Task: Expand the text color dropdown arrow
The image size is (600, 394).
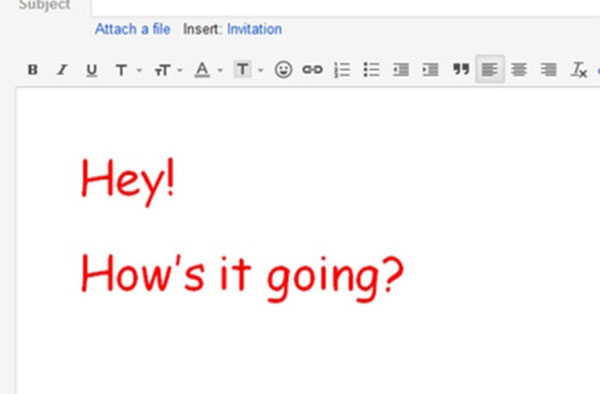Action: 220,70
